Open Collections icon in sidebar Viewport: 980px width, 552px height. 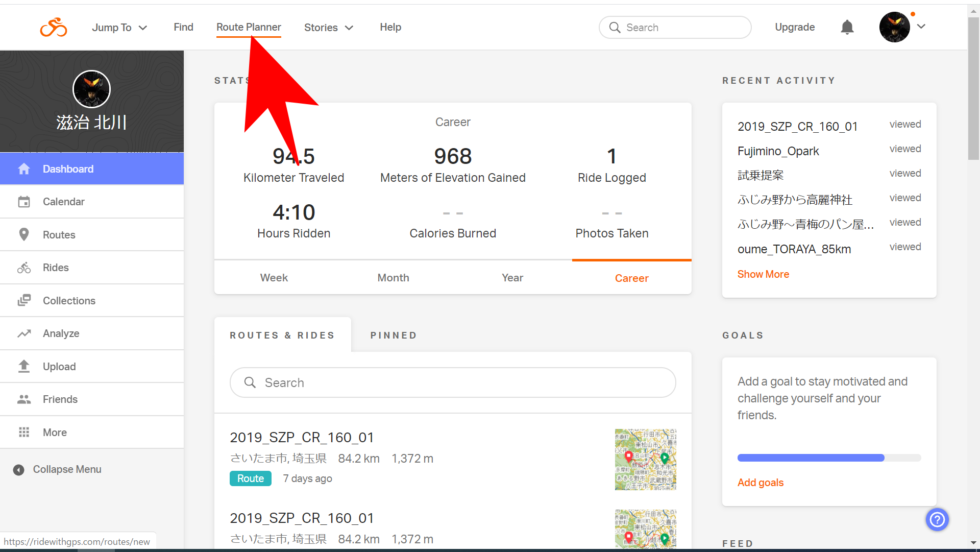pyautogui.click(x=24, y=300)
